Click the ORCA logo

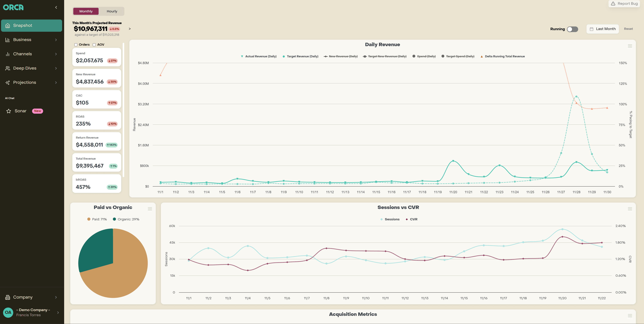click(14, 7)
